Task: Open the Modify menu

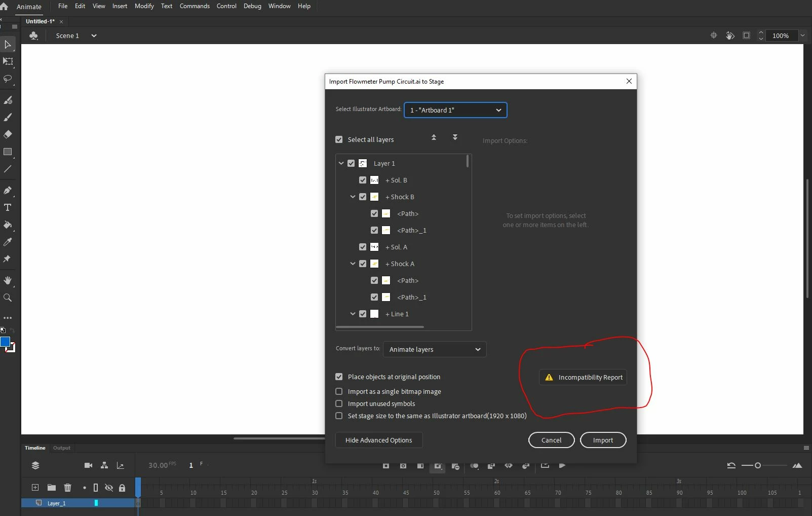Action: click(x=144, y=6)
